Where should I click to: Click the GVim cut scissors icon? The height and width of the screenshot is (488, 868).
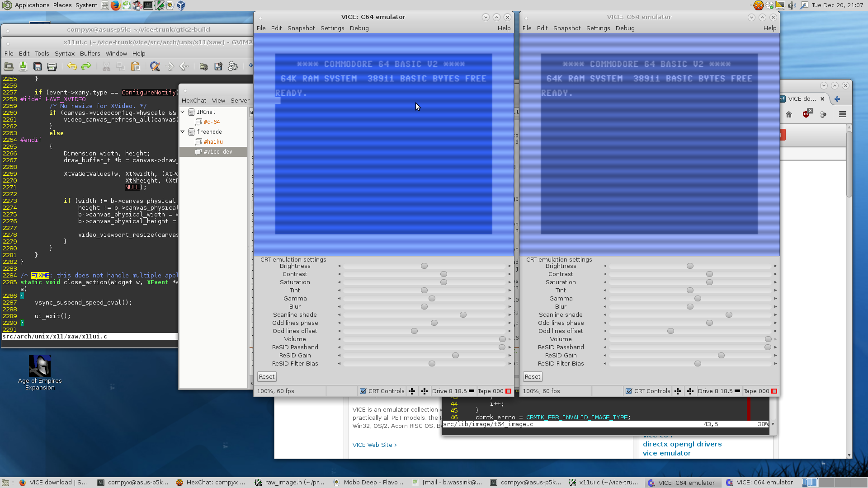coord(106,67)
